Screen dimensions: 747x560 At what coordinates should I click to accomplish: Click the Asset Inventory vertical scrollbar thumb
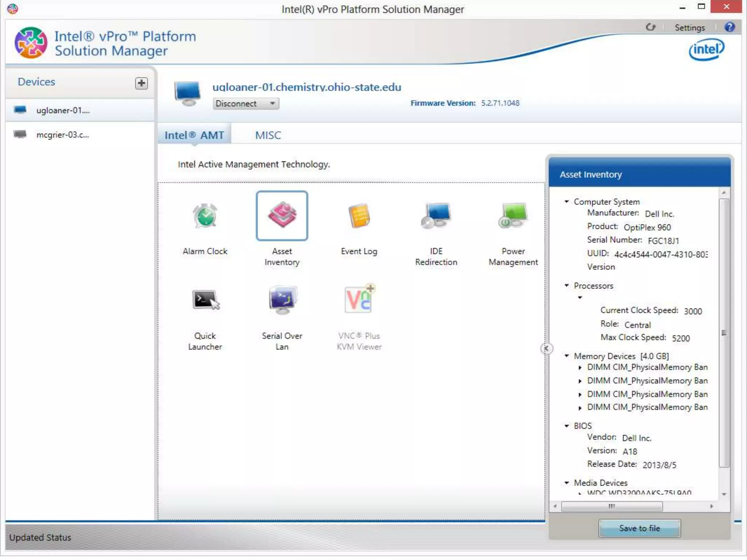724,332
